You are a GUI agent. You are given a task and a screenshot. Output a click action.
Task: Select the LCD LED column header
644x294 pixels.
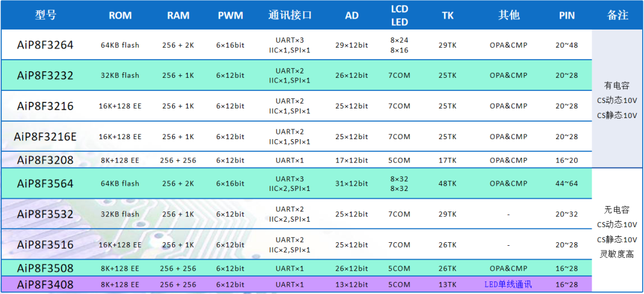click(399, 16)
